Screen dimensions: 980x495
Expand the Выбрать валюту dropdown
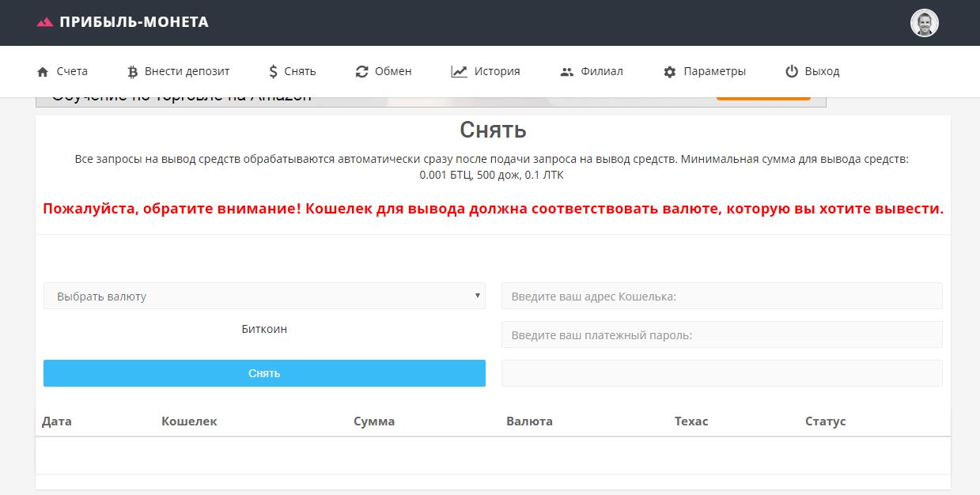[x=264, y=296]
